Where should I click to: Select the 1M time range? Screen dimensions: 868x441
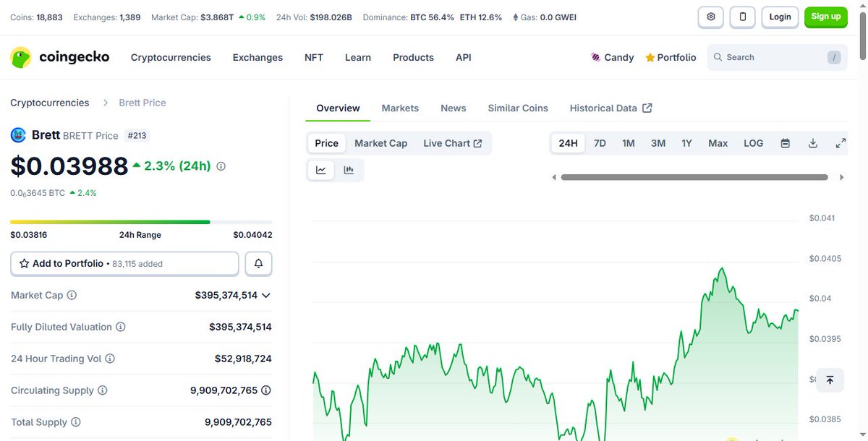pos(629,143)
